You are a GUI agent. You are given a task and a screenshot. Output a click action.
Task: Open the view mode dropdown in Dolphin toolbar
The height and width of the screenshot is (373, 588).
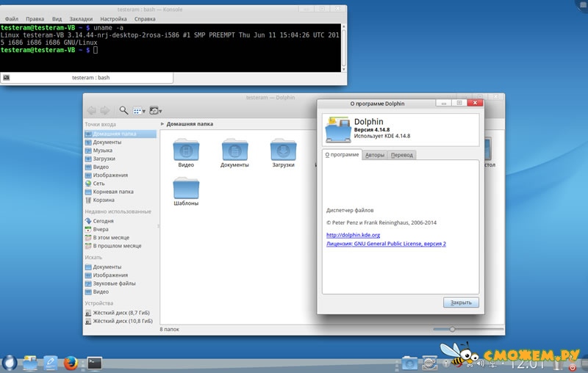(x=139, y=111)
